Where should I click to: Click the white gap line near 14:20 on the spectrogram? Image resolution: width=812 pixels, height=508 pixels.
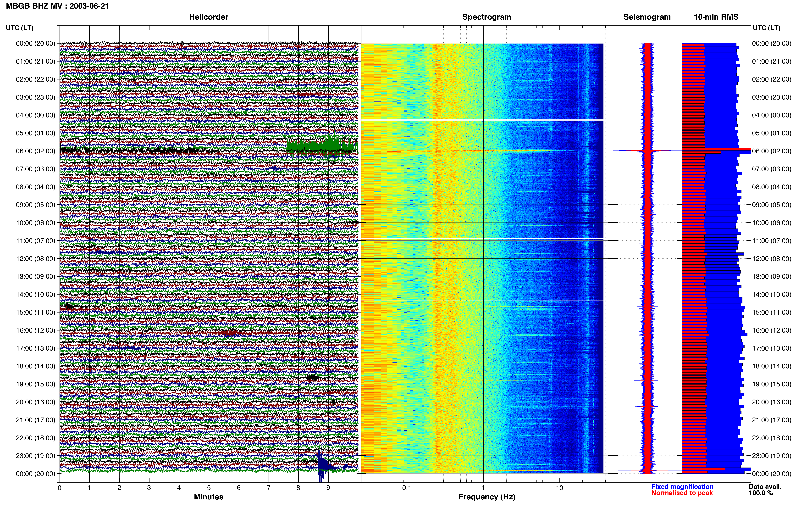point(482,301)
